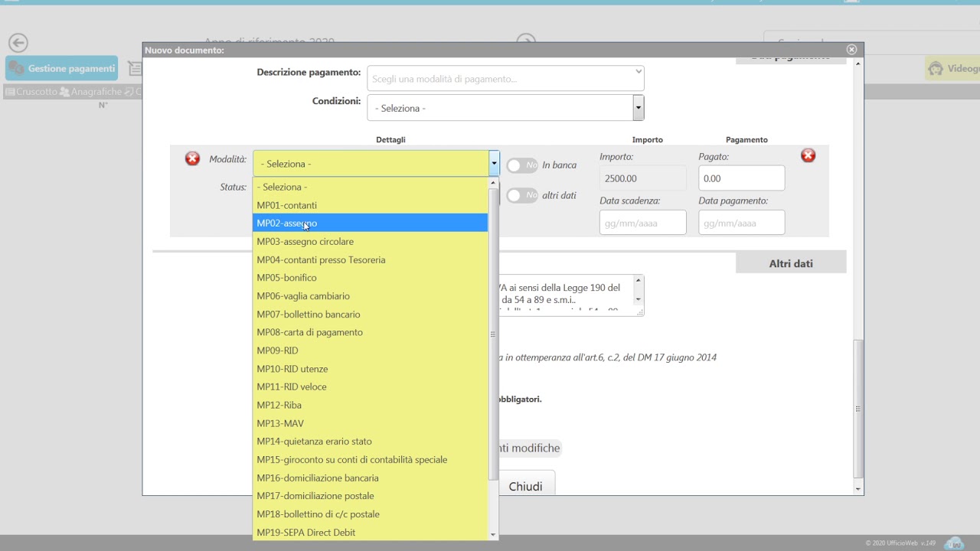Toggle the altri dati switch

522,196
